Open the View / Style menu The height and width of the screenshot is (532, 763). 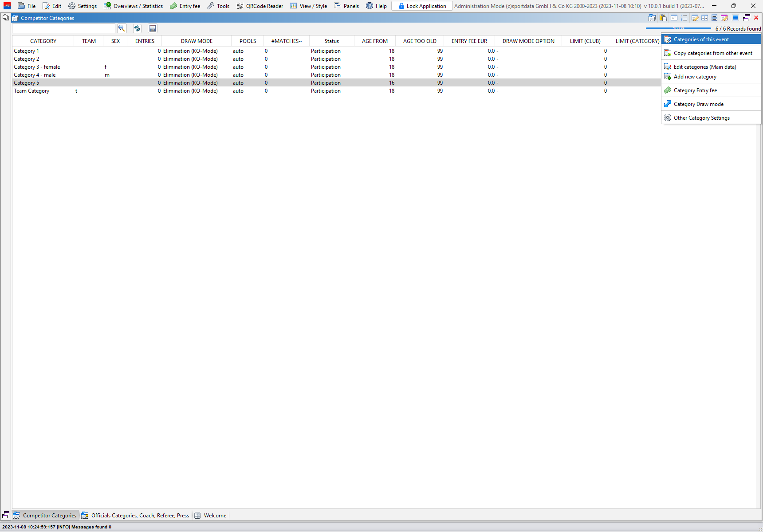click(x=308, y=6)
